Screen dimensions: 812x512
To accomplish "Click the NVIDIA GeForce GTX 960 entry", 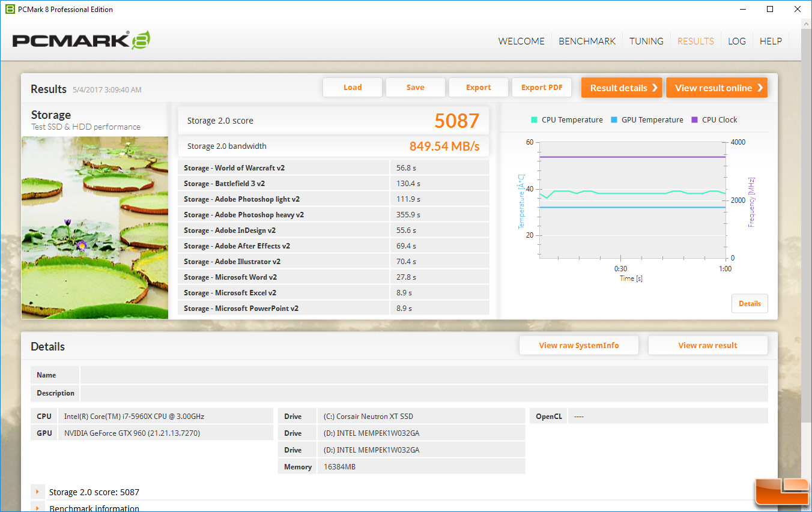I will [x=165, y=433].
